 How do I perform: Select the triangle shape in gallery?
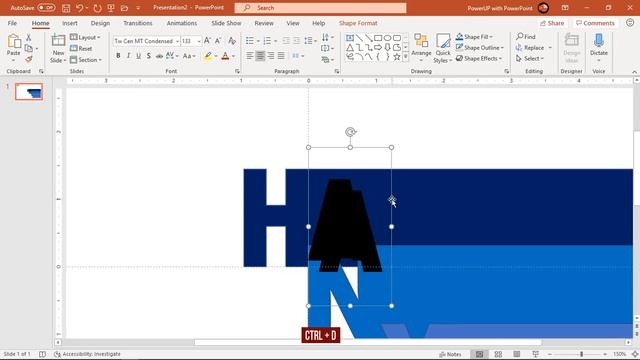point(350,48)
